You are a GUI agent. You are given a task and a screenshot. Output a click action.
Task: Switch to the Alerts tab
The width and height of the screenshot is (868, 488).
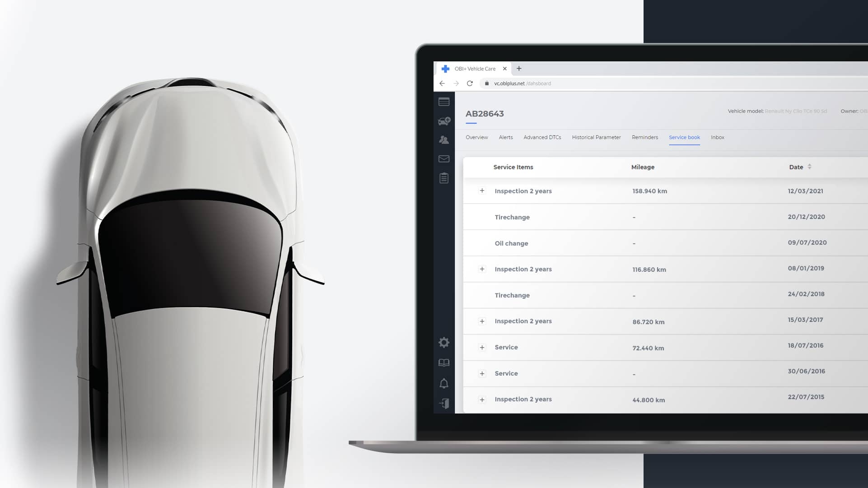(x=505, y=137)
